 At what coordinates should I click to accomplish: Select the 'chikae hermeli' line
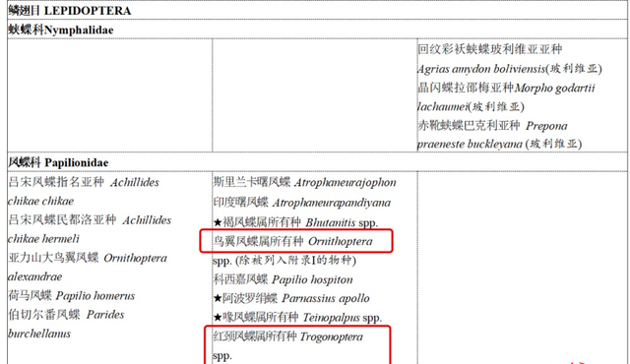pyautogui.click(x=43, y=239)
